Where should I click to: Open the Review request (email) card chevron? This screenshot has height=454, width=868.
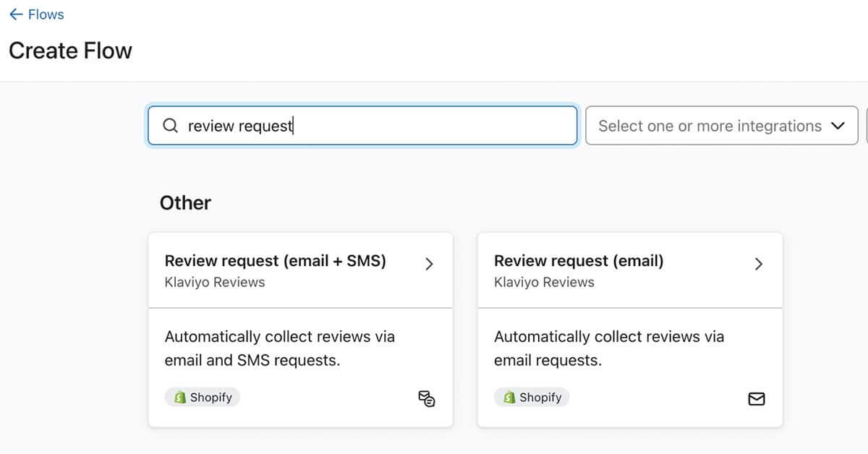(x=759, y=264)
